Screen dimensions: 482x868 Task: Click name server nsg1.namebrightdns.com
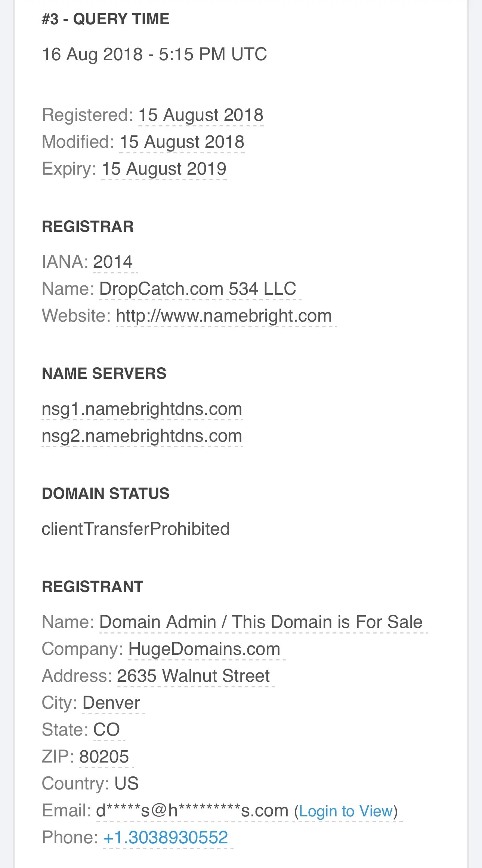(142, 409)
